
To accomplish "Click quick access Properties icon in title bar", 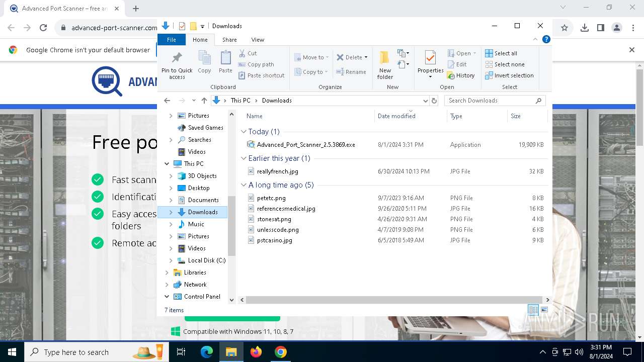I will (182, 26).
